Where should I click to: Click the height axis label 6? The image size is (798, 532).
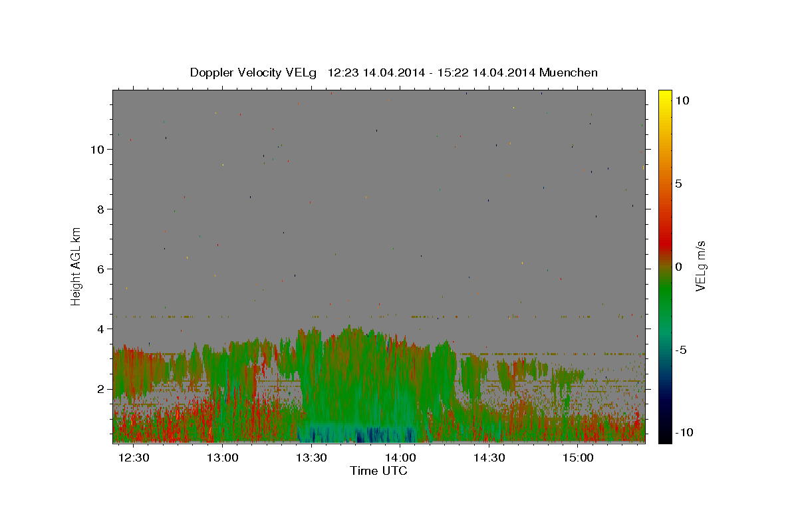tap(101, 269)
